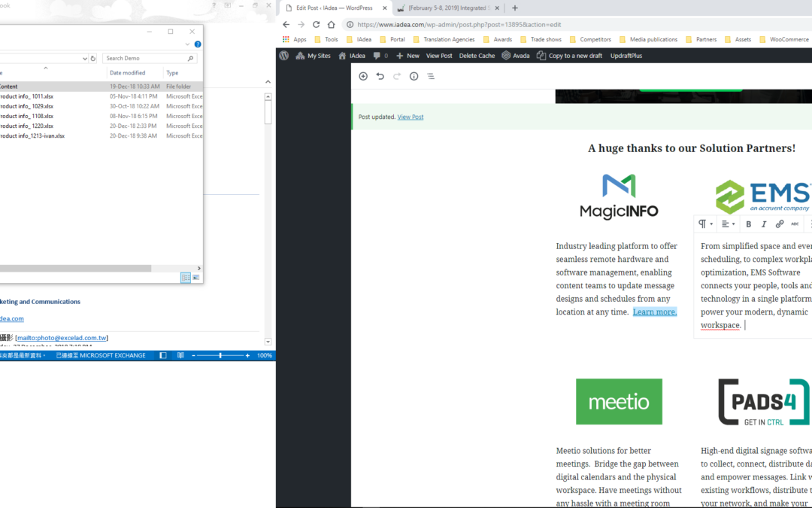The width and height of the screenshot is (812, 508).
Task: Select the meetio logo image
Action: click(619, 402)
